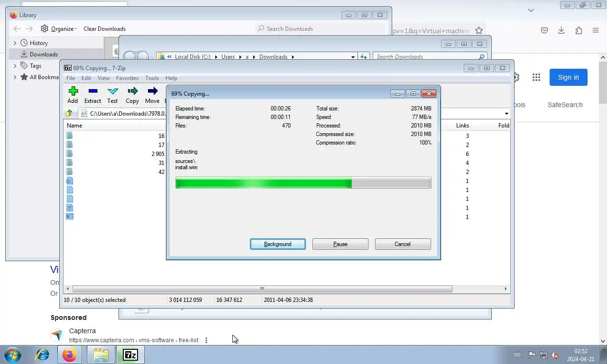Open 7-Zip address path dropdown arrow
The image size is (607, 364).
point(506,113)
